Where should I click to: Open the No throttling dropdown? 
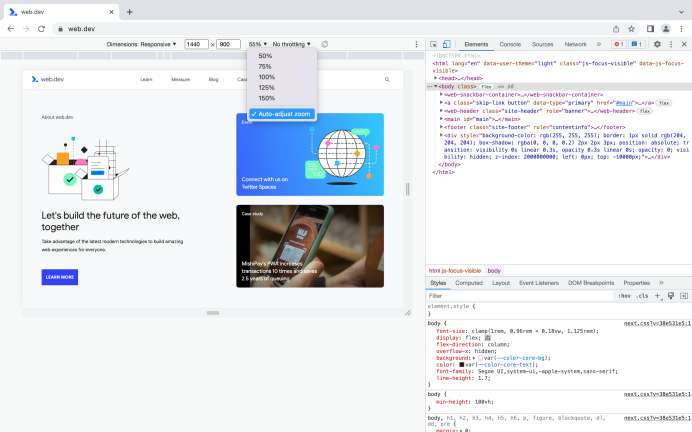[x=291, y=44]
